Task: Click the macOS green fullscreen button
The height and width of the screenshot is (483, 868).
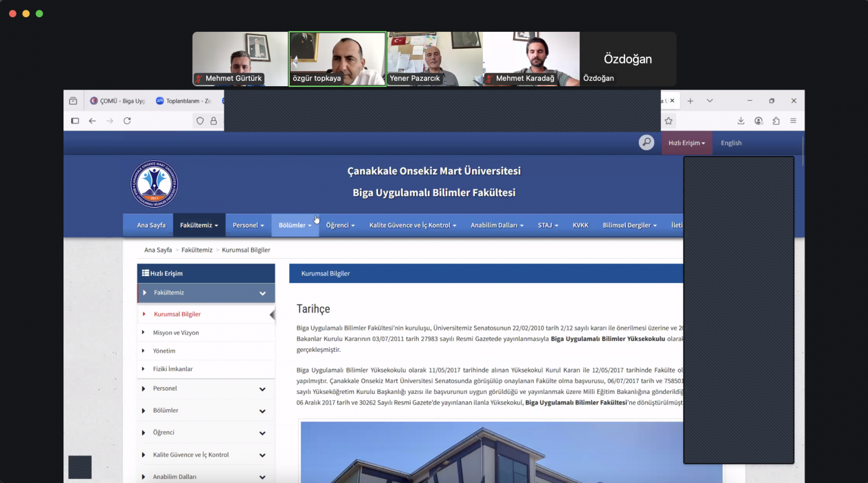Action: (x=39, y=13)
